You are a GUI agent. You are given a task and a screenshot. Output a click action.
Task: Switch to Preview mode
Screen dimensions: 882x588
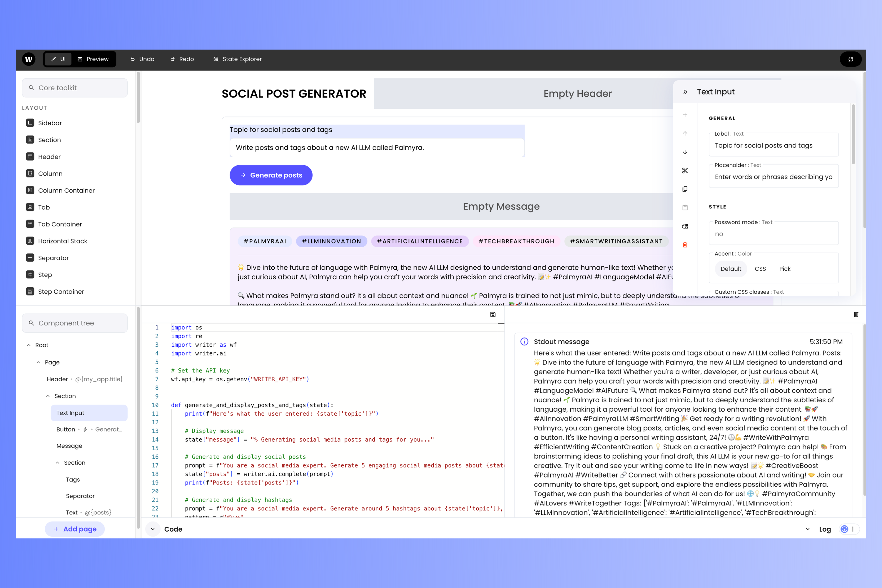93,59
